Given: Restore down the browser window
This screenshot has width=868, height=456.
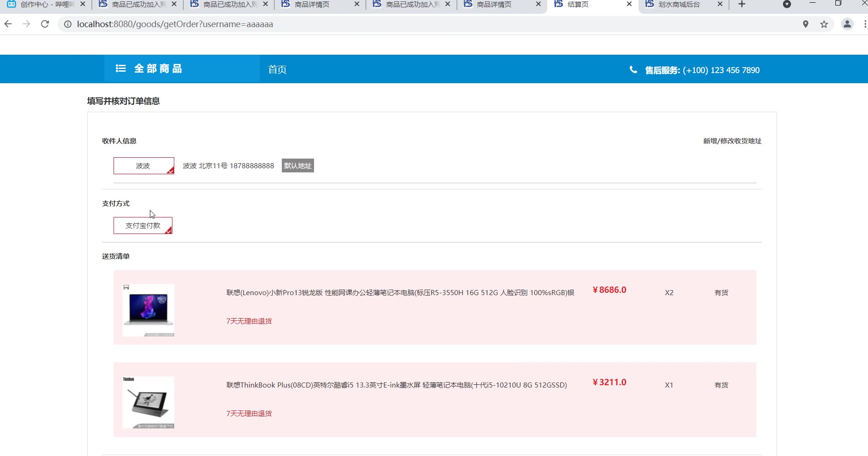Looking at the screenshot, I should coord(838,3).
